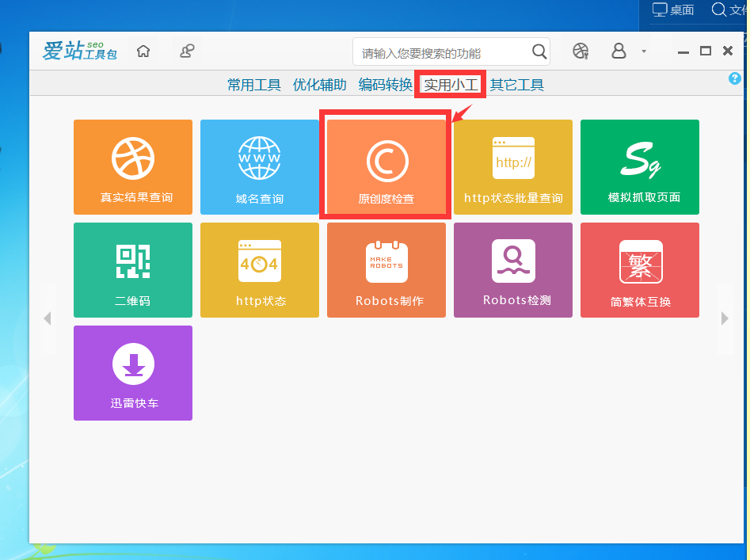Open the 迅雷快车 download tile
The width and height of the screenshot is (750, 560).
133,373
